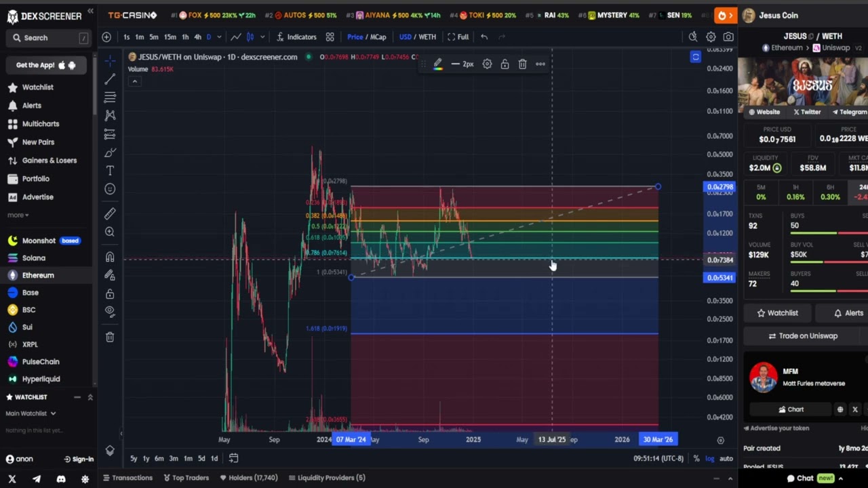
Task: Collapse the volume indicator legend arrow
Action: tap(134, 81)
